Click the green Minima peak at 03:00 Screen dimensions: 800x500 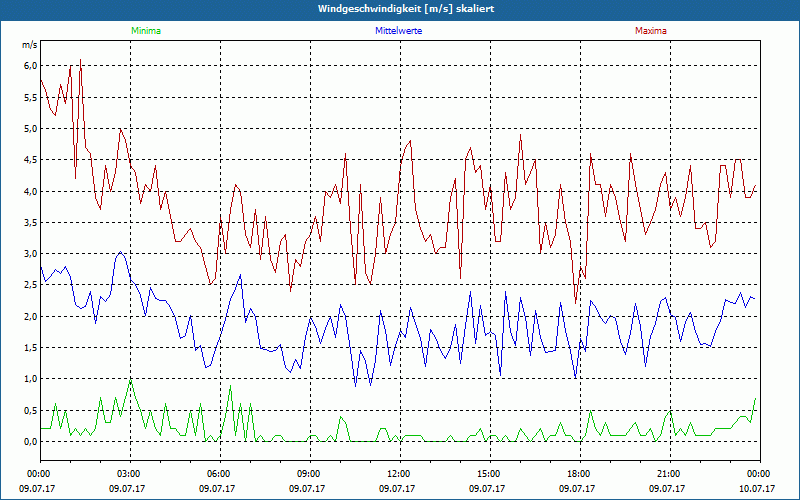[131, 380]
